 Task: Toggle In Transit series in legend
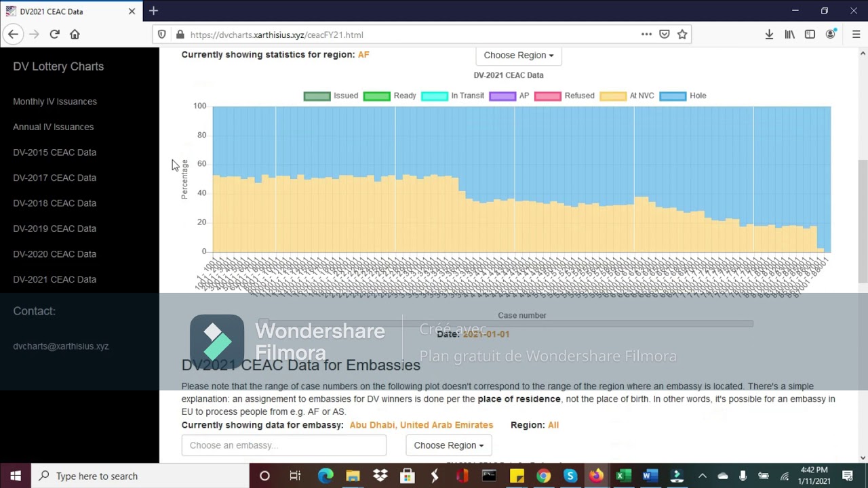point(453,96)
